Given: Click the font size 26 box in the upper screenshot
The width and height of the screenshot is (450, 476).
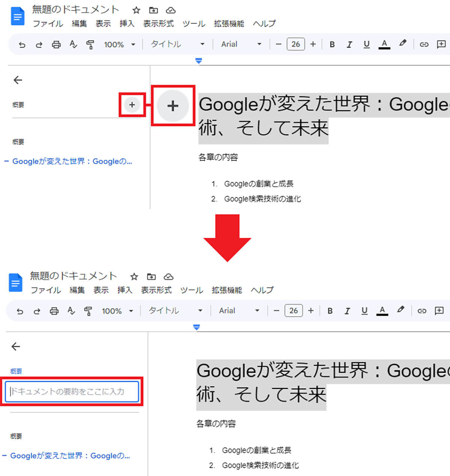Looking at the screenshot, I should click(295, 44).
